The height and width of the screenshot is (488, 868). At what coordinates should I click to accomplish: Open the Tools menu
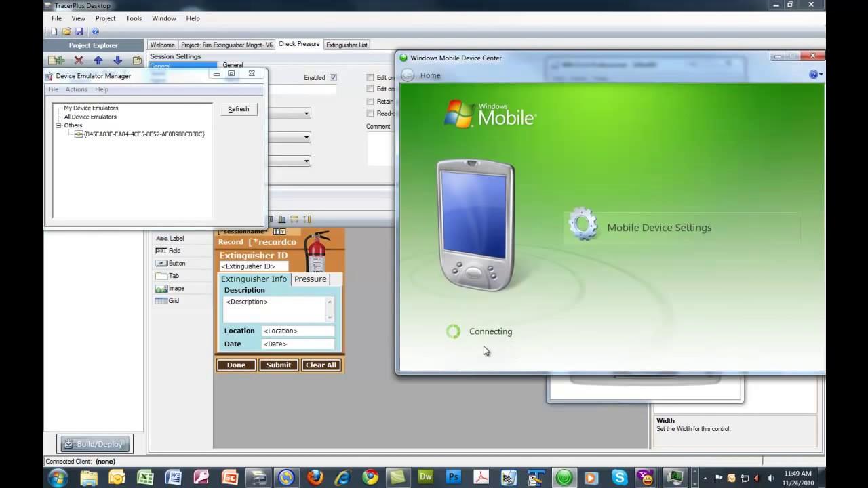click(134, 18)
